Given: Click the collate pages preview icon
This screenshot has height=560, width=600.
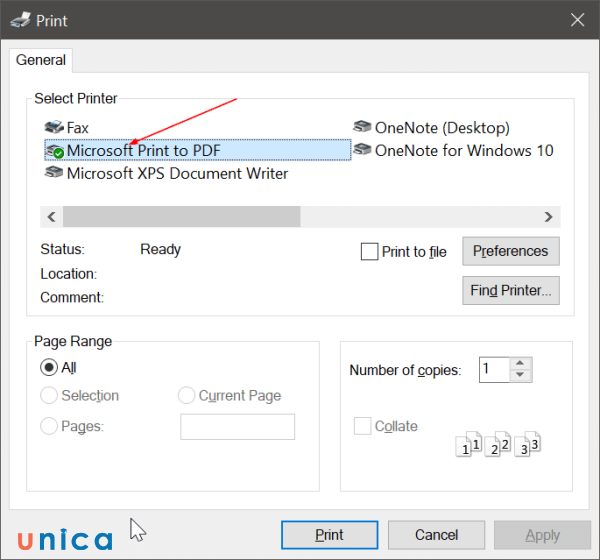Looking at the screenshot, I should (498, 444).
